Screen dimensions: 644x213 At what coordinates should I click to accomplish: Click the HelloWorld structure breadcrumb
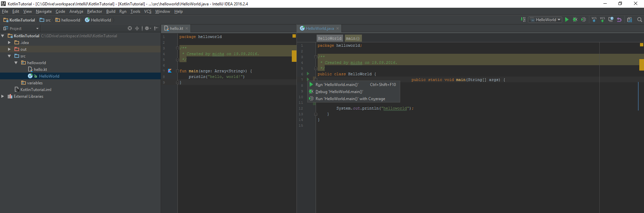coord(330,38)
